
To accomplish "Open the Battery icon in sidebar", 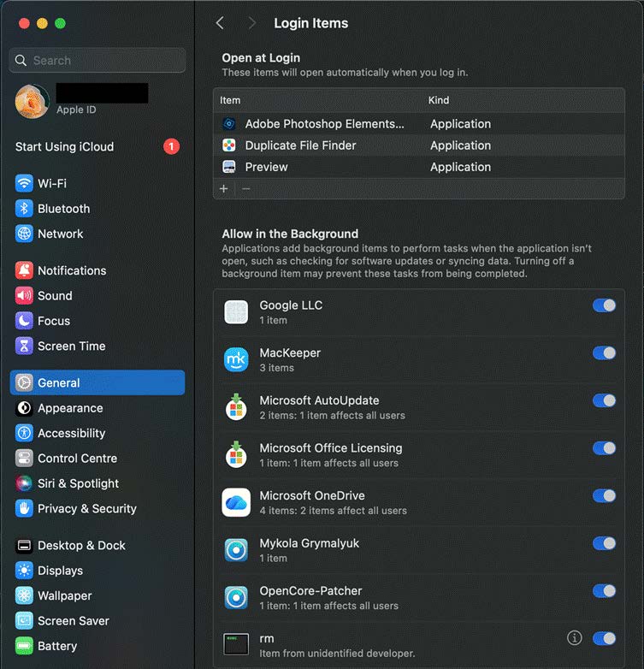I will (x=24, y=646).
